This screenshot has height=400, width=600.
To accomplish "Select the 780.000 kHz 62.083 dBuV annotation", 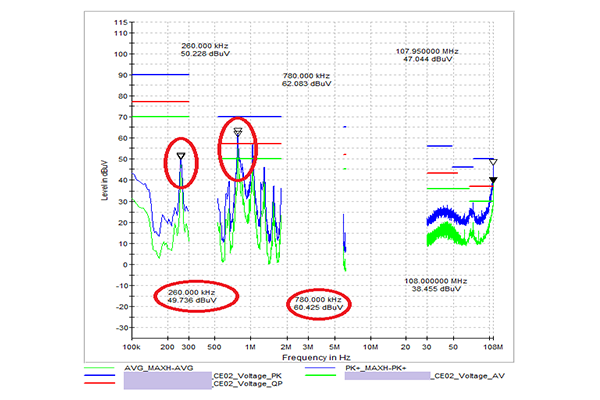I will [x=307, y=80].
